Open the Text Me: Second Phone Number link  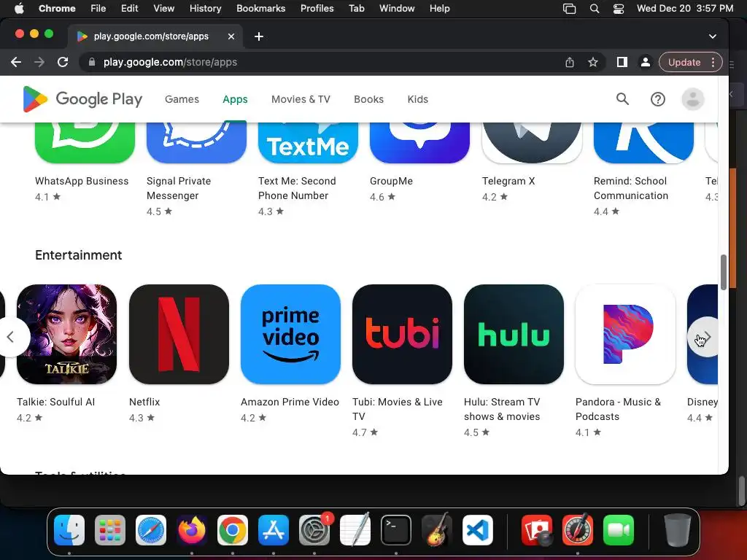(x=297, y=188)
